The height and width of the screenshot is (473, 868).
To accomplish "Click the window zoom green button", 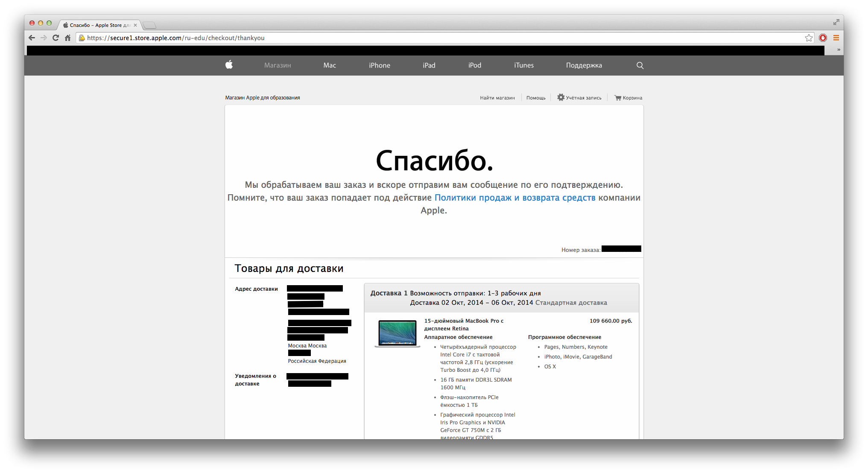I will coord(49,23).
